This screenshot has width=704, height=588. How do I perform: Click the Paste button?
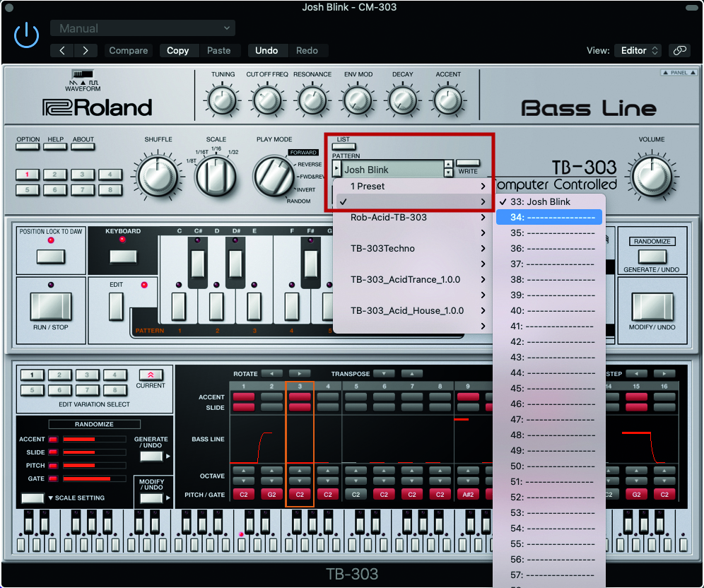(x=218, y=51)
